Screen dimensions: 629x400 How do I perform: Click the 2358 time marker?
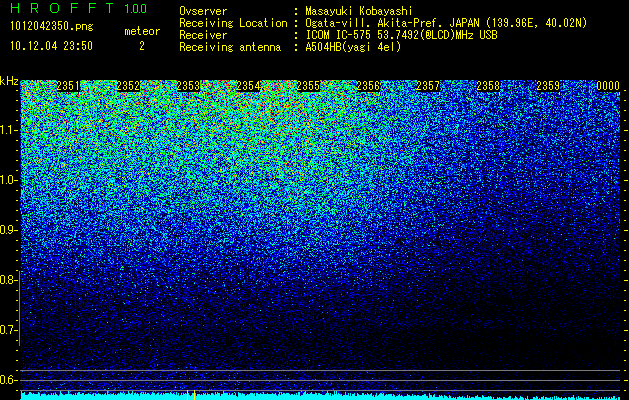pyautogui.click(x=488, y=86)
